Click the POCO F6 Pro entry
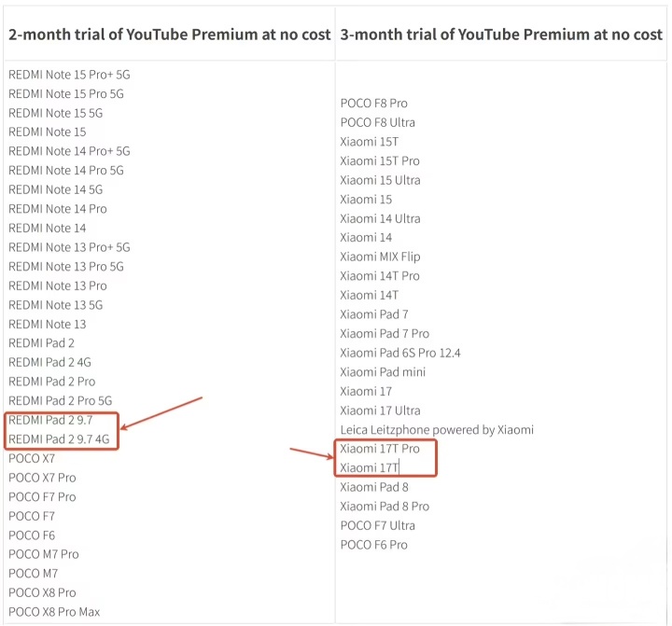672x626 pixels. click(x=373, y=545)
